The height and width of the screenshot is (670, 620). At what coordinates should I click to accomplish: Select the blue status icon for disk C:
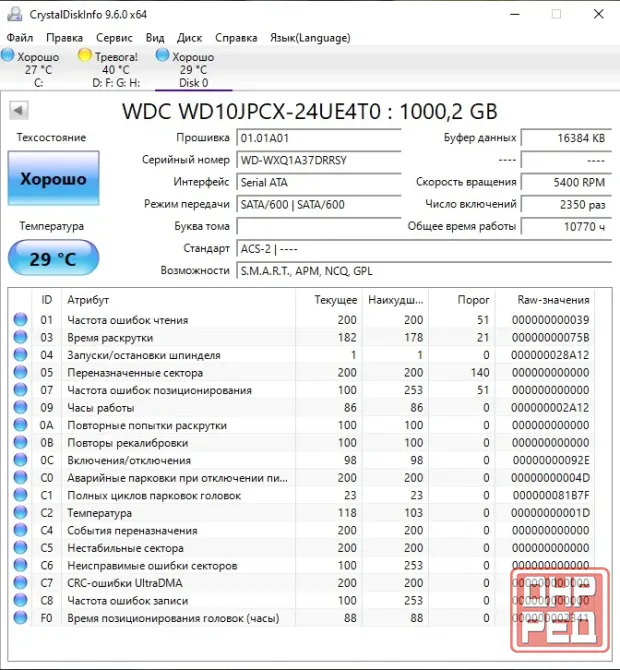click(x=8, y=55)
